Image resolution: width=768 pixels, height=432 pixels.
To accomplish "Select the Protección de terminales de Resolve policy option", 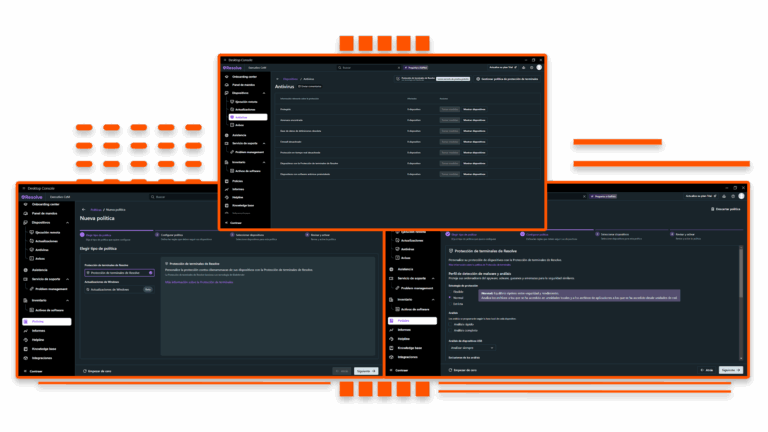I will (116, 272).
